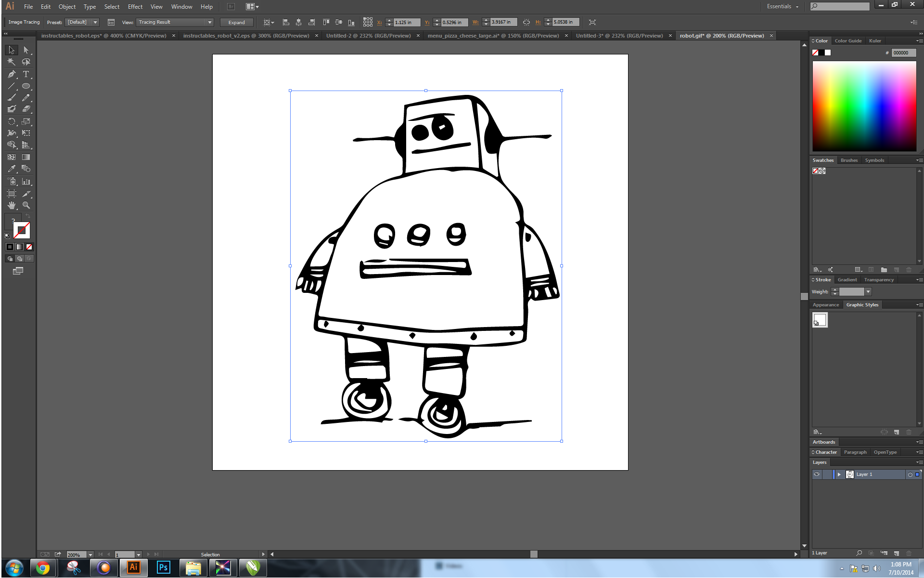This screenshot has width=924, height=578.
Task: Choose the Blob Brush tool
Action: (x=12, y=109)
